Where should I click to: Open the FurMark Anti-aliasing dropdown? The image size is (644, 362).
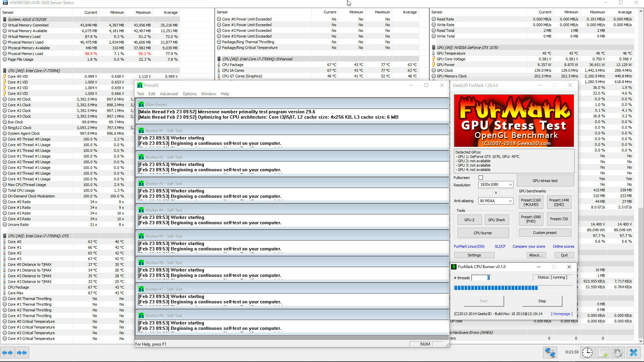[x=496, y=201]
